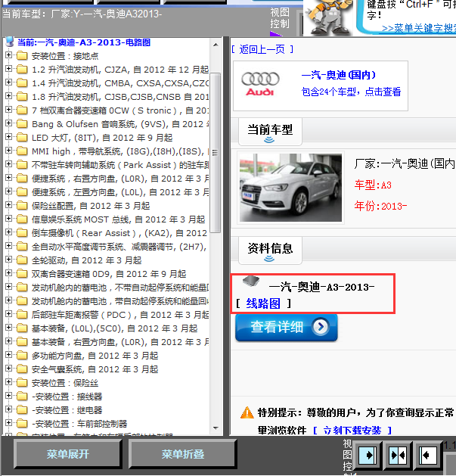The width and height of the screenshot is (456, 476).
Task: Click the right-arrow view control button
Action: point(368,455)
